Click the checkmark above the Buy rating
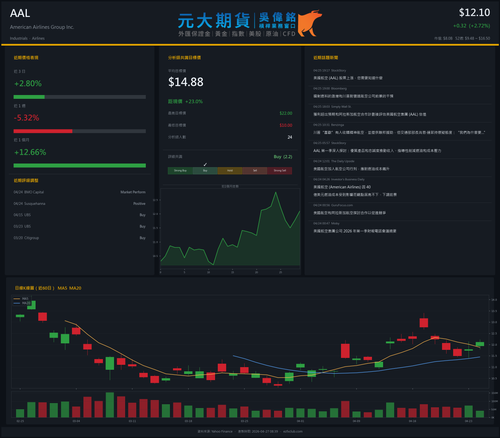This screenshot has height=438, width=500. point(205,164)
